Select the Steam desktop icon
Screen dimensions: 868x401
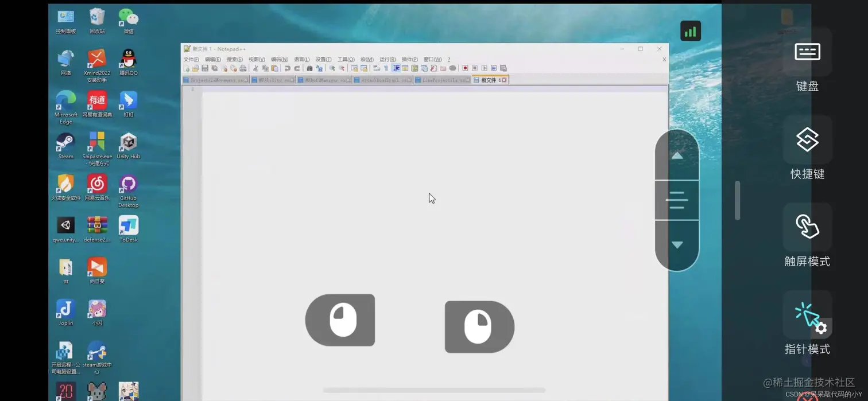[65, 146]
